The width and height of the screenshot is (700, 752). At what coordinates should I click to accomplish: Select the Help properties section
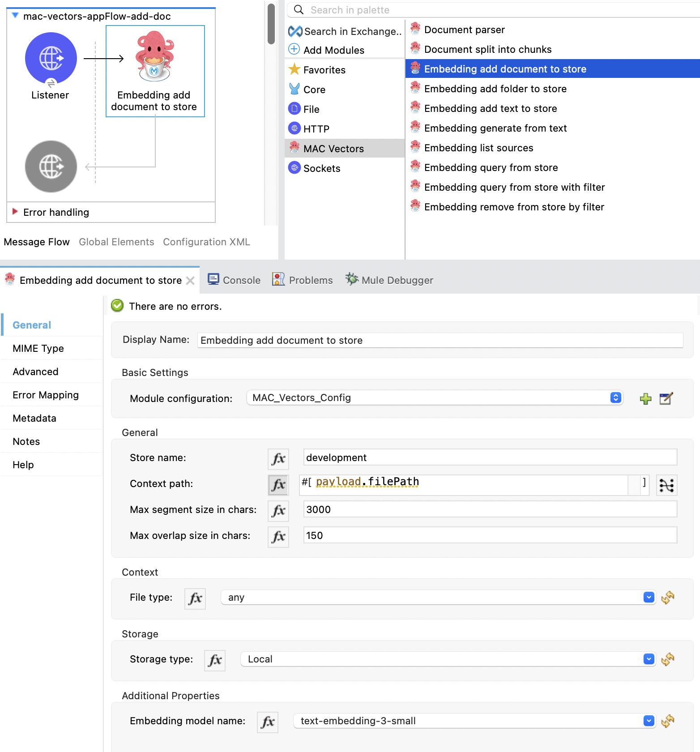pos(52,465)
